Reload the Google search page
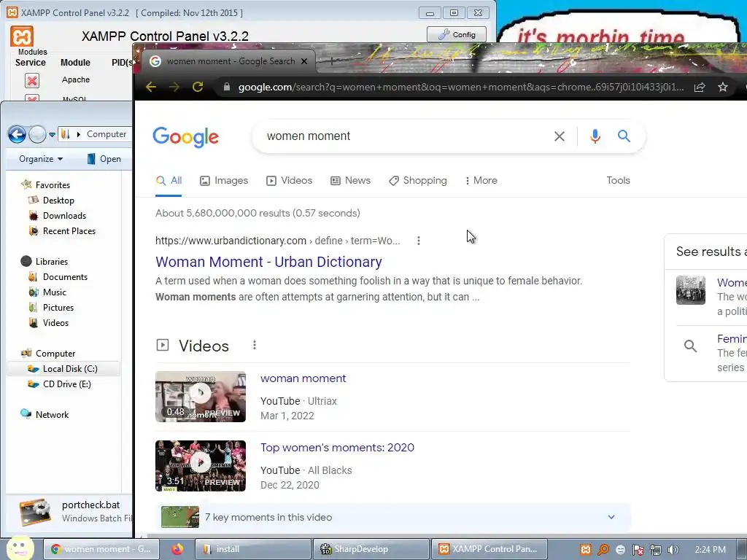Screen dimensions: 747x560 coord(198,87)
